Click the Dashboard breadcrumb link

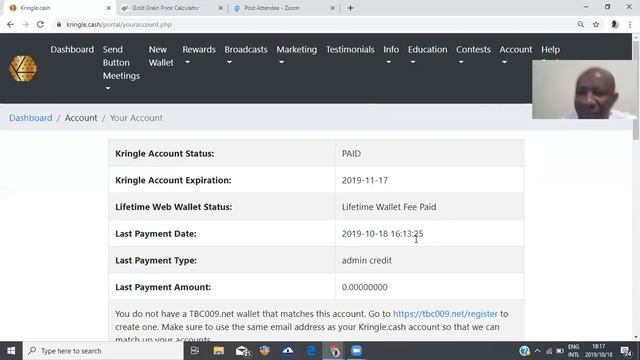coord(31,118)
